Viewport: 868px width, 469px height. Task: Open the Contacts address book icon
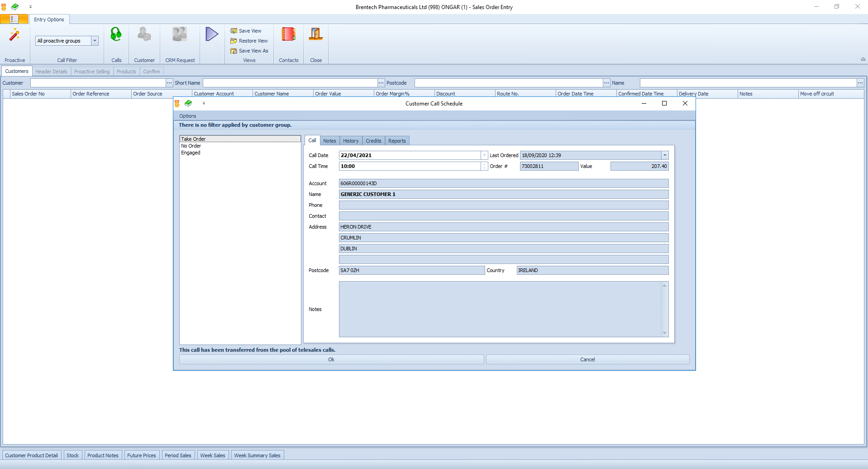(x=288, y=34)
